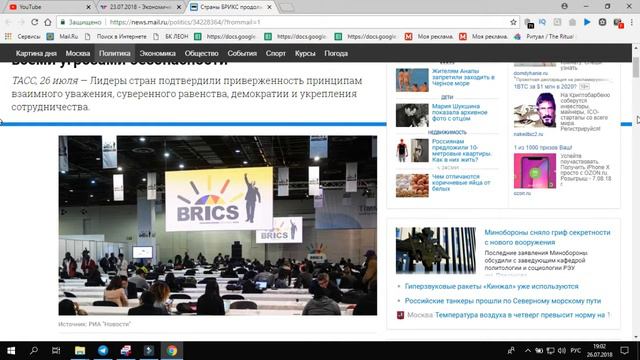The width and height of the screenshot is (640, 360).
Task: Open article about 10-метровые квартиры
Action: 461,150
